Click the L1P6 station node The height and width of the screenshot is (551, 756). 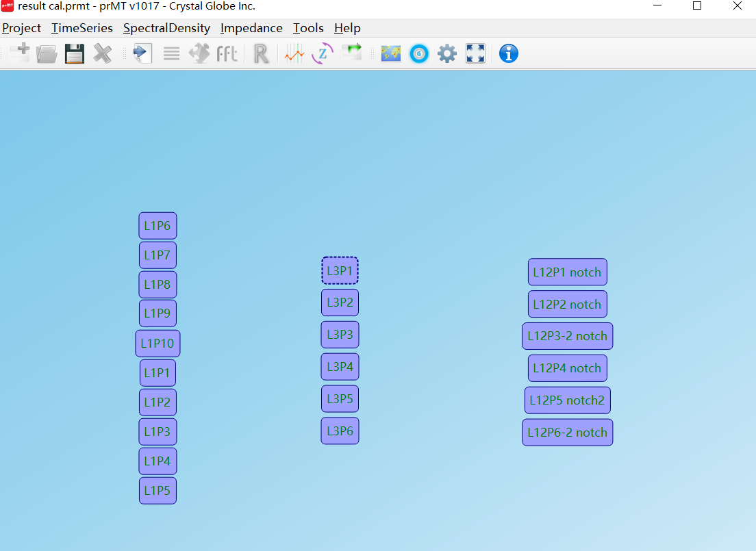pyautogui.click(x=157, y=226)
